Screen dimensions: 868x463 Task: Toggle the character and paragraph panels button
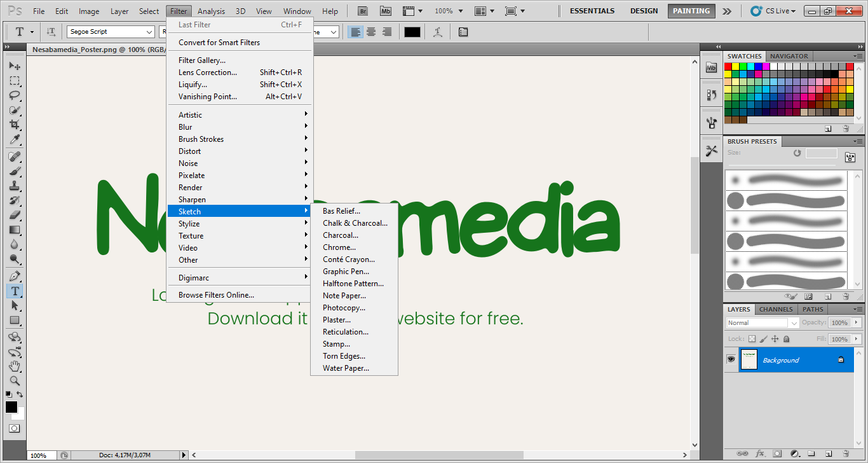point(463,32)
